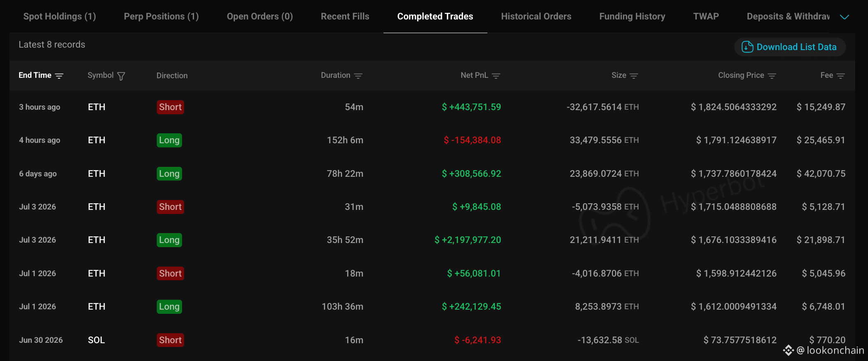Open the Symbol filter funnel icon

[121, 76]
